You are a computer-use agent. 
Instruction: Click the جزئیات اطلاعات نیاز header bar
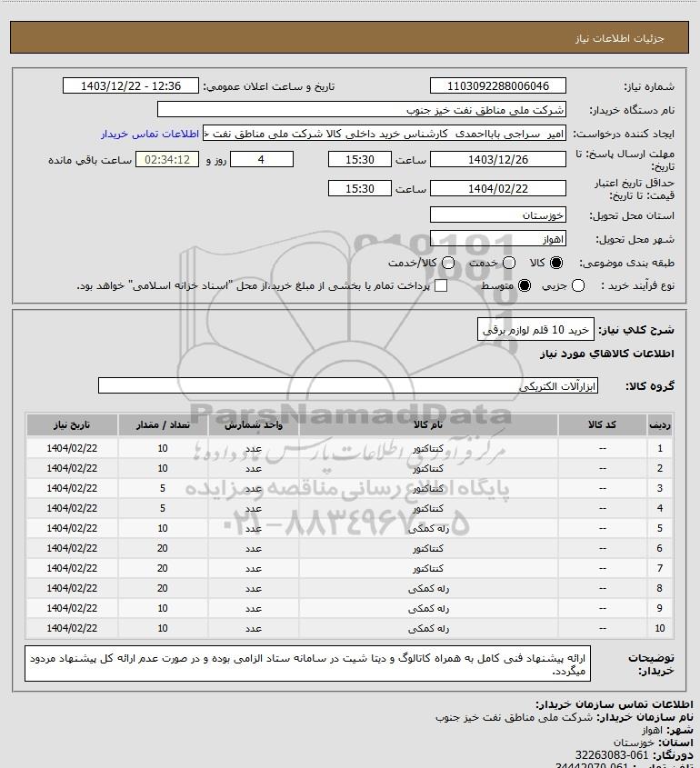[x=349, y=37]
